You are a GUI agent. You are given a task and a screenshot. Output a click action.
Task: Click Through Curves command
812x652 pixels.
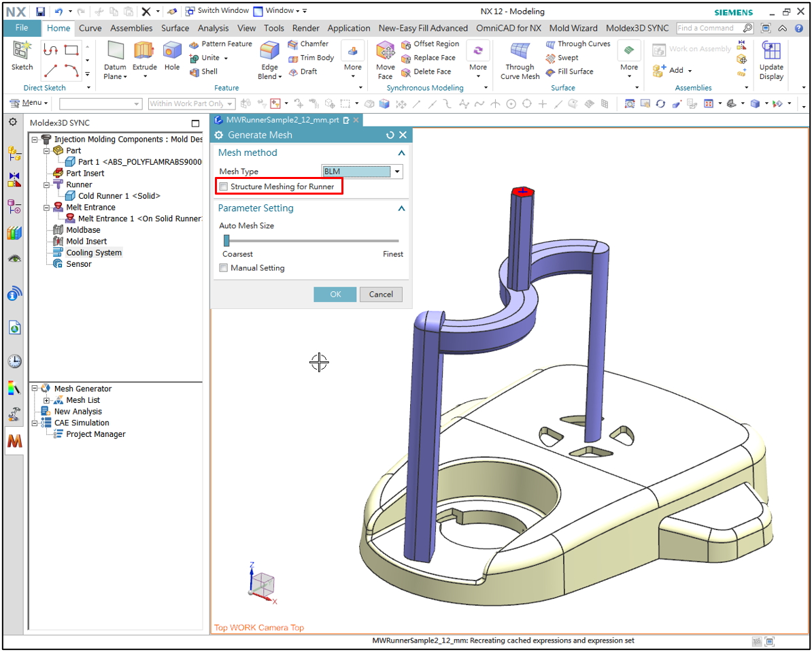[578, 44]
